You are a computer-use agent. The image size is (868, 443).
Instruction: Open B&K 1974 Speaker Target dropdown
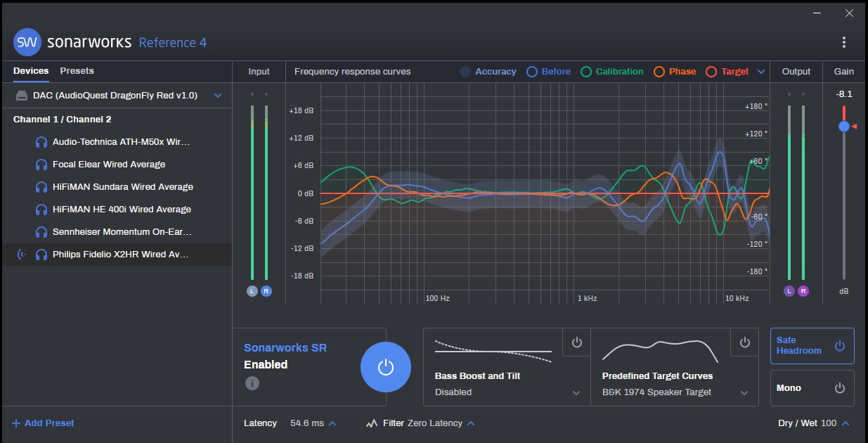pyautogui.click(x=676, y=392)
